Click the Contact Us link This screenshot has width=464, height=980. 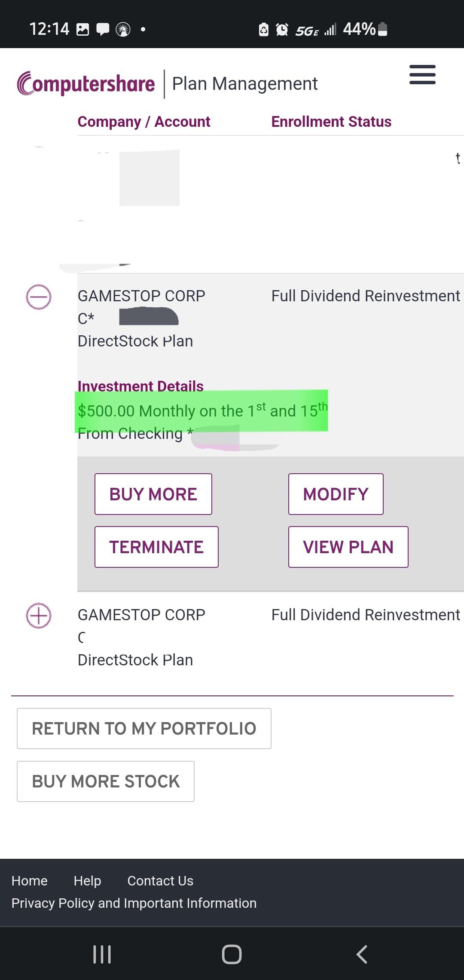pos(160,881)
